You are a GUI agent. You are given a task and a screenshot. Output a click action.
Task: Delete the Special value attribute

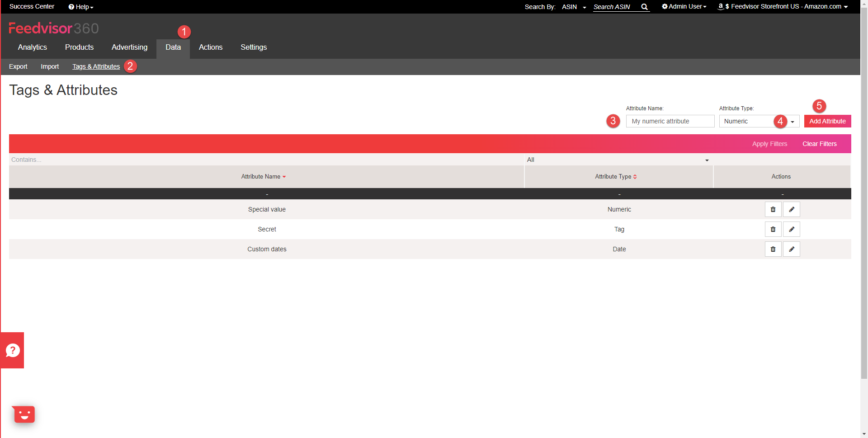[773, 209]
